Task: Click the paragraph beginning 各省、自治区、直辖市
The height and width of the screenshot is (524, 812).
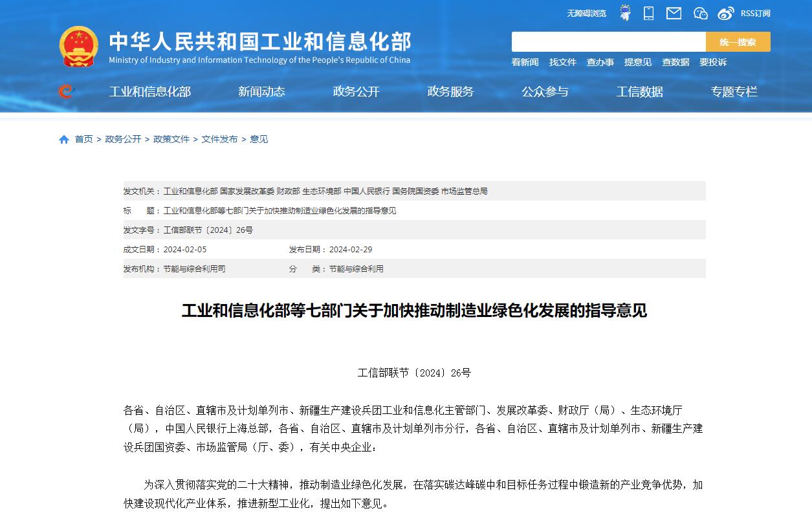Action: pyautogui.click(x=414, y=428)
